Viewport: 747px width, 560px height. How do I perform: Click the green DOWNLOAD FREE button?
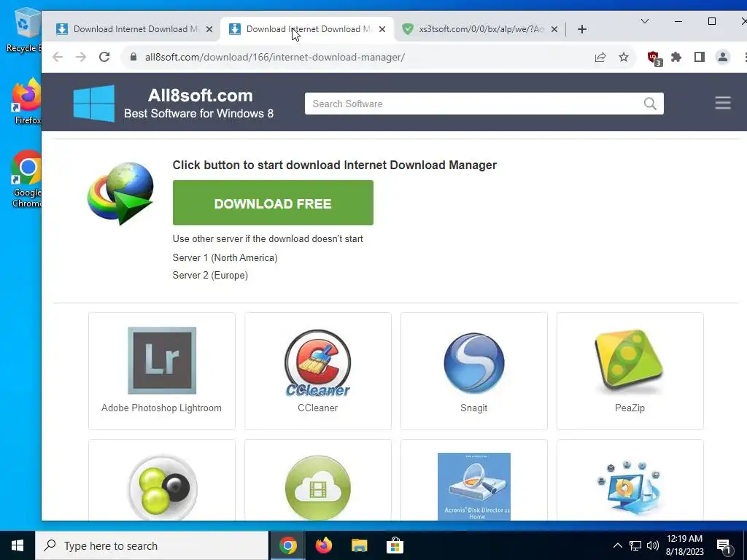pos(273,203)
